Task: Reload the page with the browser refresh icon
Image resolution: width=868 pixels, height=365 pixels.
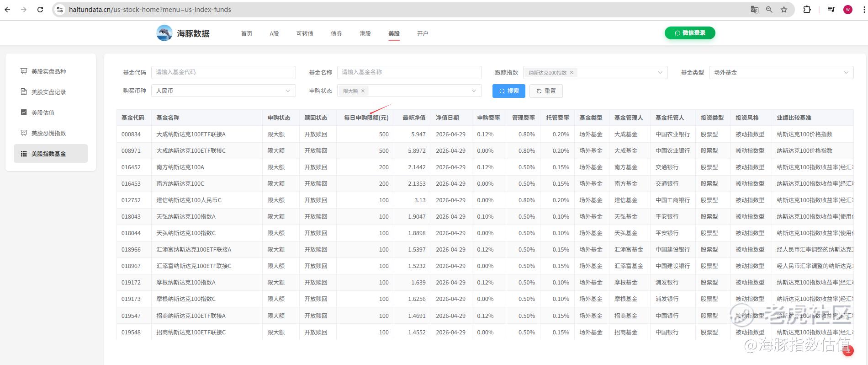Action: (x=40, y=9)
